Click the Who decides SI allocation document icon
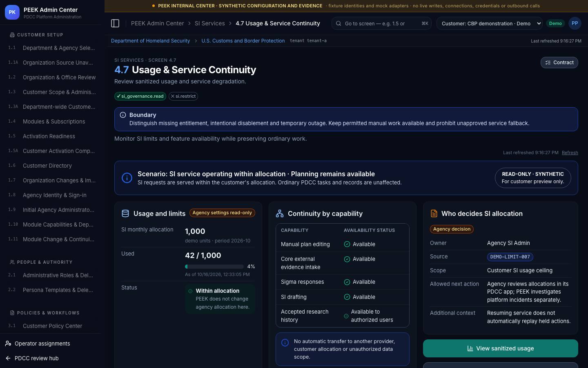588x368 pixels. [434, 213]
